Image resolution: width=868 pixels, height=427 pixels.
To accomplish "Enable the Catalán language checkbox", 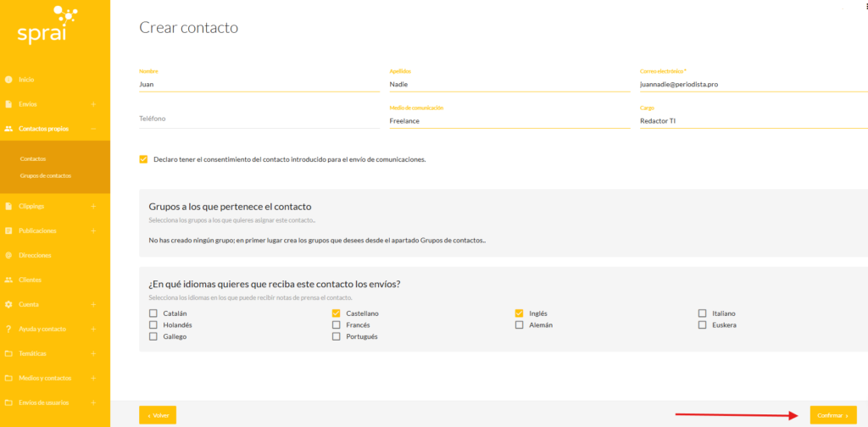I will tap(153, 313).
